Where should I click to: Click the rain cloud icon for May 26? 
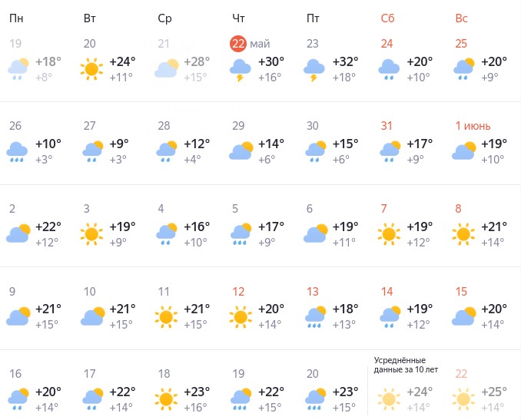[x=18, y=152]
